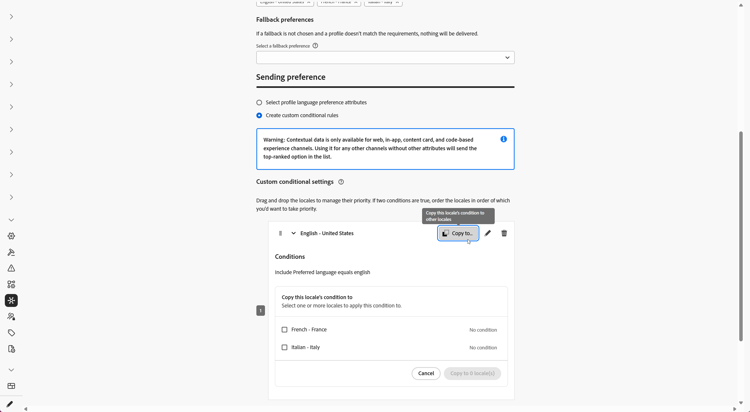Image resolution: width=750 pixels, height=412 pixels.
Task: Collapse the English - United States row chevron
Action: 294,234
